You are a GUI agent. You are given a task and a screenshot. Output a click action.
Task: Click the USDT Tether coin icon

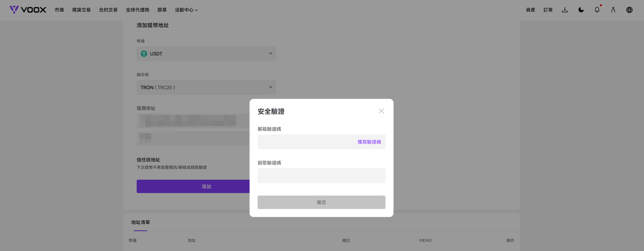click(x=144, y=54)
